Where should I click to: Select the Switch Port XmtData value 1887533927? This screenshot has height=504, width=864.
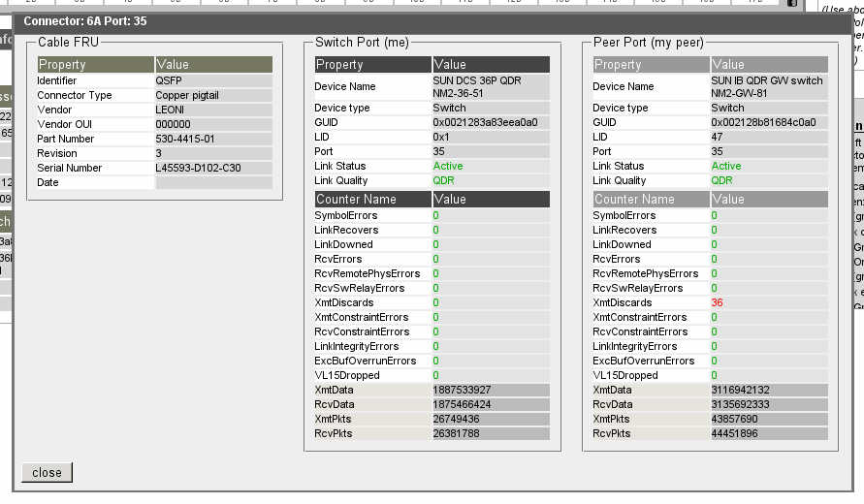coord(462,390)
